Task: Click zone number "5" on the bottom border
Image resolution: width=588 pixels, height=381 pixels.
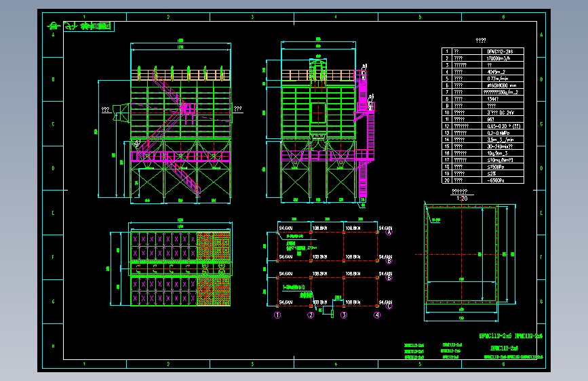Action: click(420, 364)
